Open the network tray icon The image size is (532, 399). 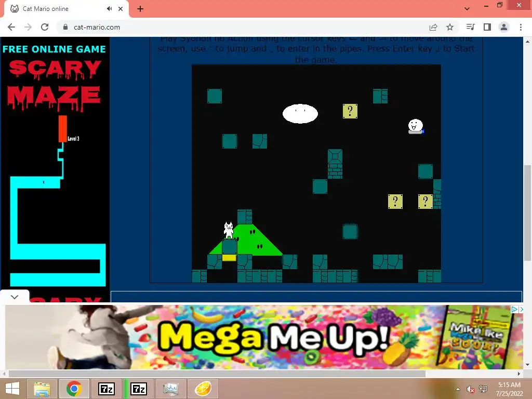tap(483, 389)
